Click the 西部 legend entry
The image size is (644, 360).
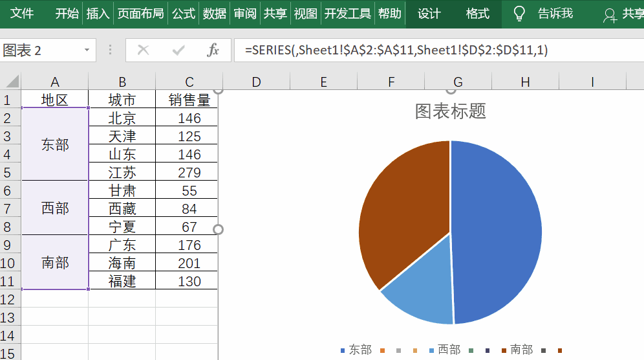445,350
